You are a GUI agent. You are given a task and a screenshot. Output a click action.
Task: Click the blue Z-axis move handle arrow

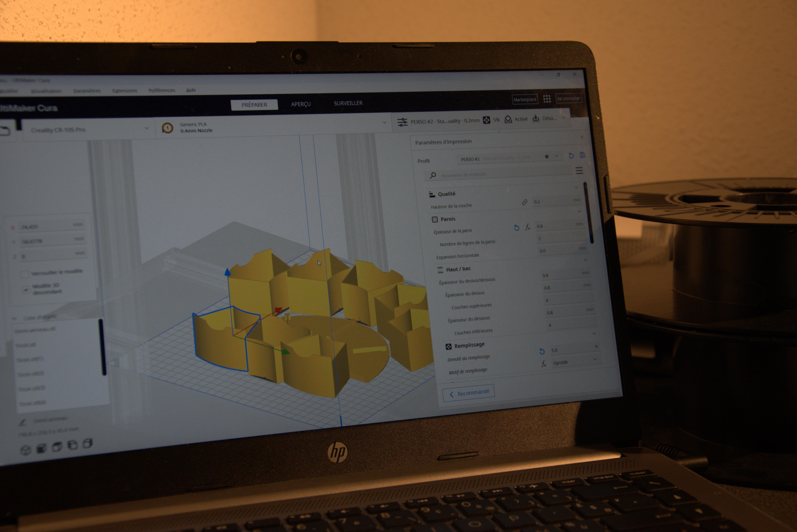point(228,272)
